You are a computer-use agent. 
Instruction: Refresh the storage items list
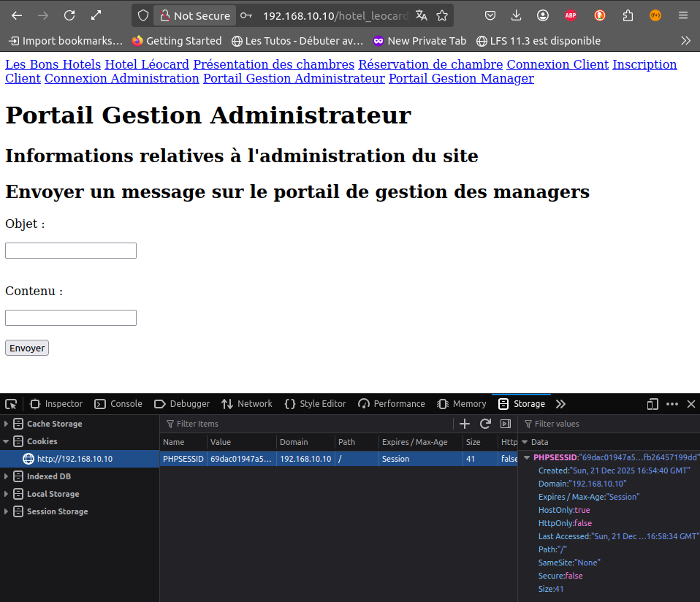pos(484,424)
